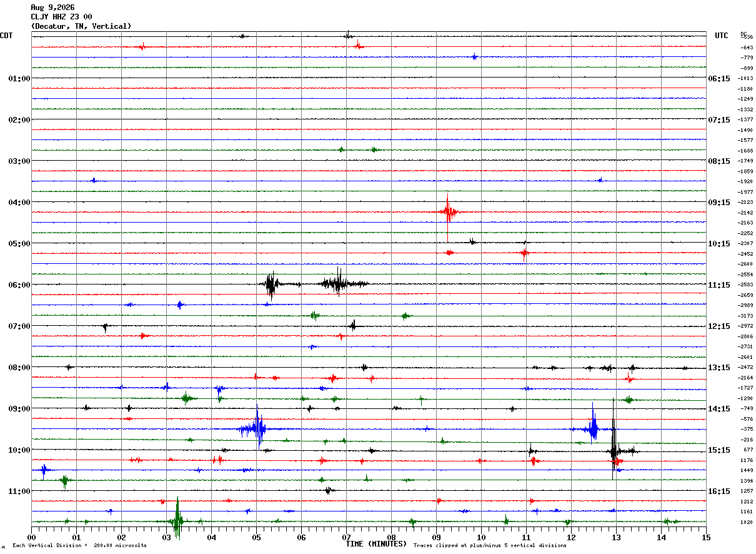The height and width of the screenshot is (554, 756).
Task: Click the 15:15 UTC time label
Action: pyautogui.click(x=719, y=450)
